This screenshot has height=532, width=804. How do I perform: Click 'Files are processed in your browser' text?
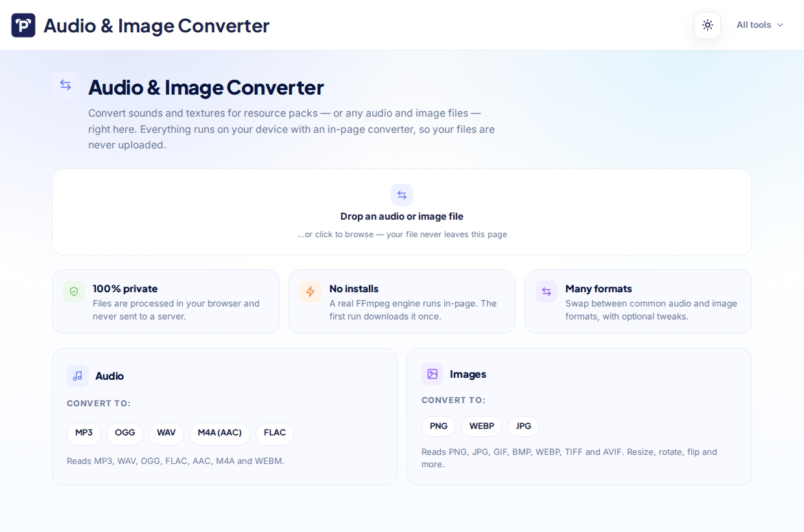tap(176, 310)
